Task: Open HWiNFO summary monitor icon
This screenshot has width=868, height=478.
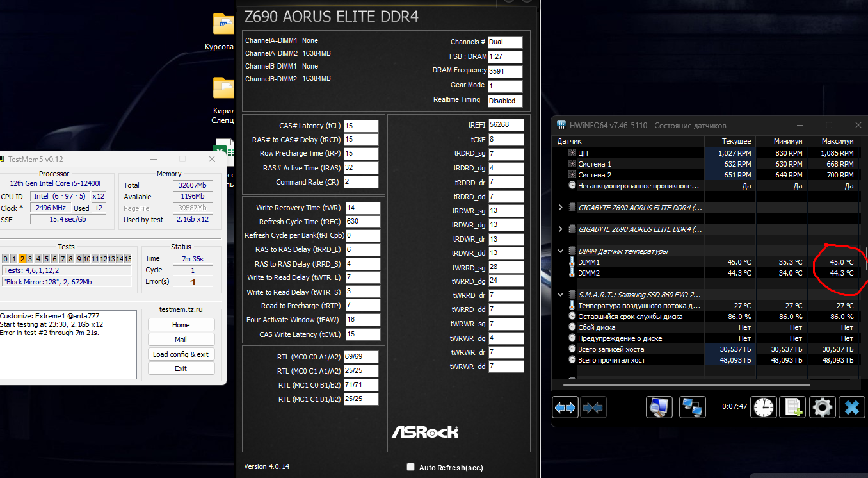Action: coord(659,407)
